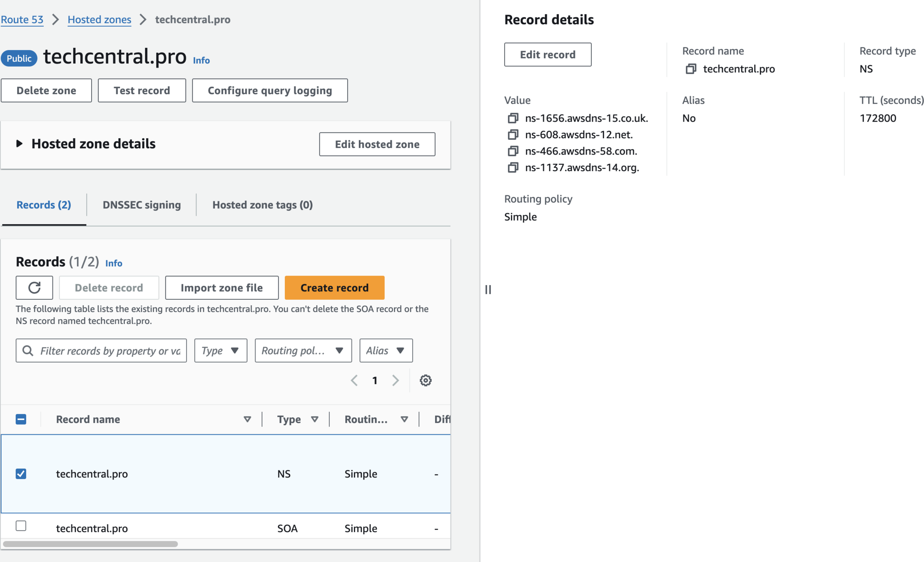The image size is (924, 562).
Task: Copy ns-466.awsdns-58.com. value
Action: click(x=513, y=151)
